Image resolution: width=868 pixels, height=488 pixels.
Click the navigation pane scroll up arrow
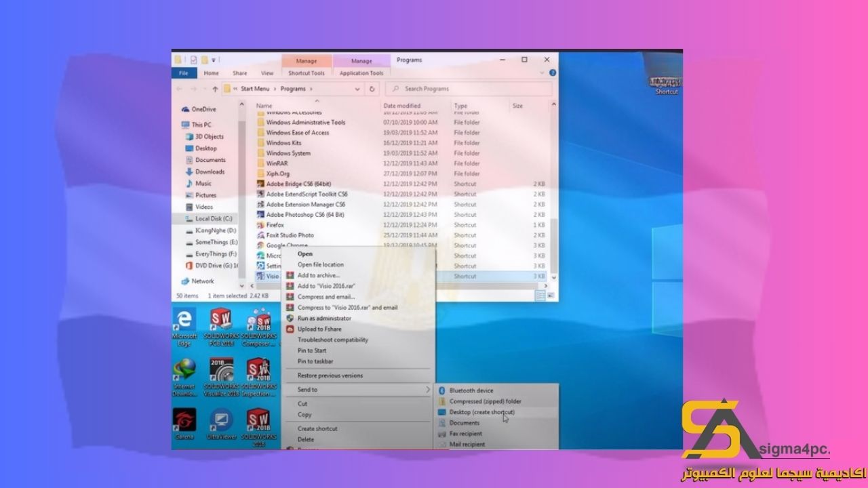click(x=242, y=106)
